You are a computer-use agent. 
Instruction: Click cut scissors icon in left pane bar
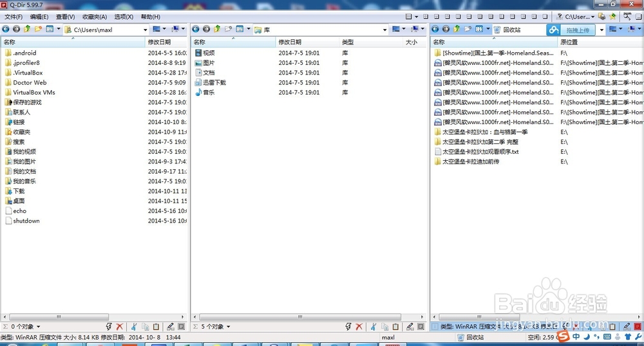134,327
